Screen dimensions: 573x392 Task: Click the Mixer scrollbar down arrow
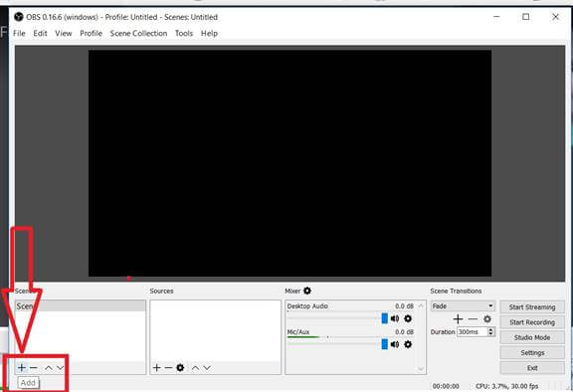point(421,369)
